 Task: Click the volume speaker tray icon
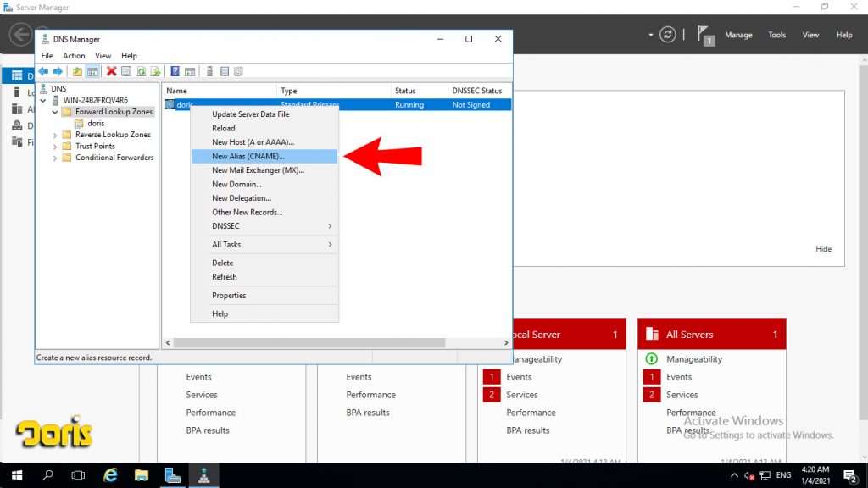(749, 475)
